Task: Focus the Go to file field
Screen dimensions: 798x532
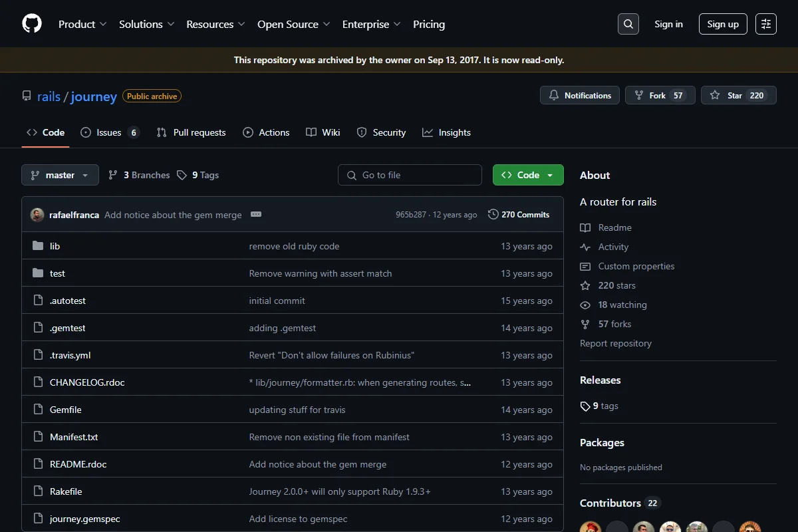Action: 410,175
